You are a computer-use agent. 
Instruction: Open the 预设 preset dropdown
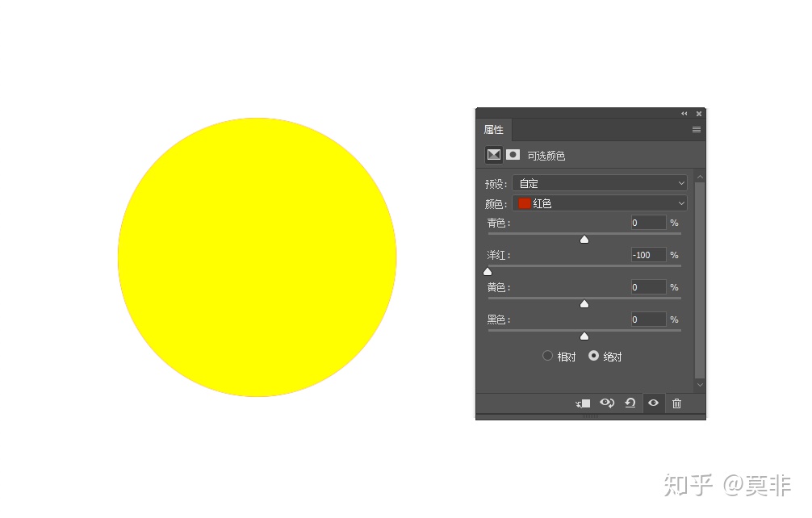click(600, 183)
